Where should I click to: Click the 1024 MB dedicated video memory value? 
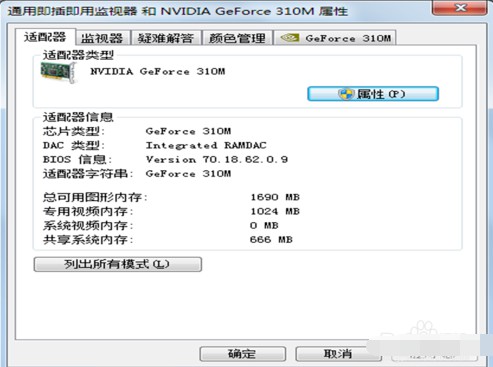pos(275,211)
